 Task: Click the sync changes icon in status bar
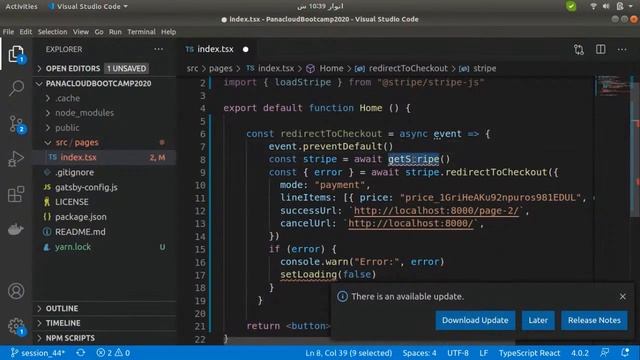point(81,353)
